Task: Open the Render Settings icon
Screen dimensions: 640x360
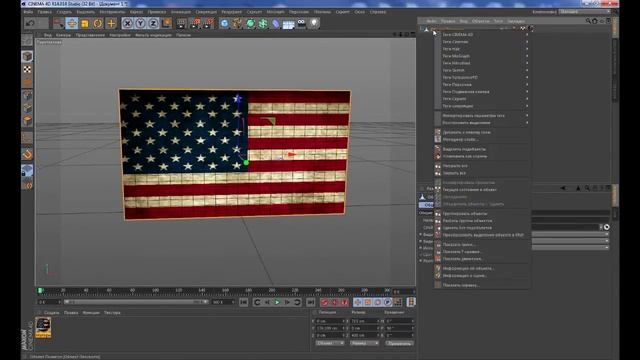Action: [209, 23]
